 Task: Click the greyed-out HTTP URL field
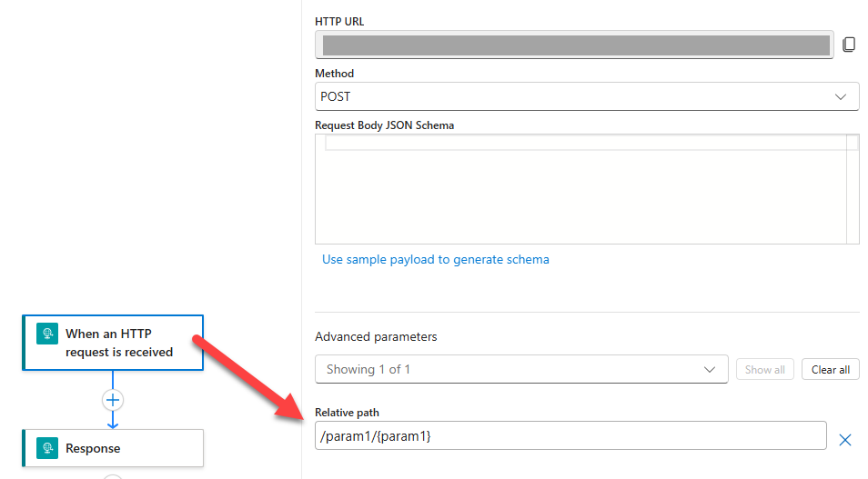(x=575, y=45)
